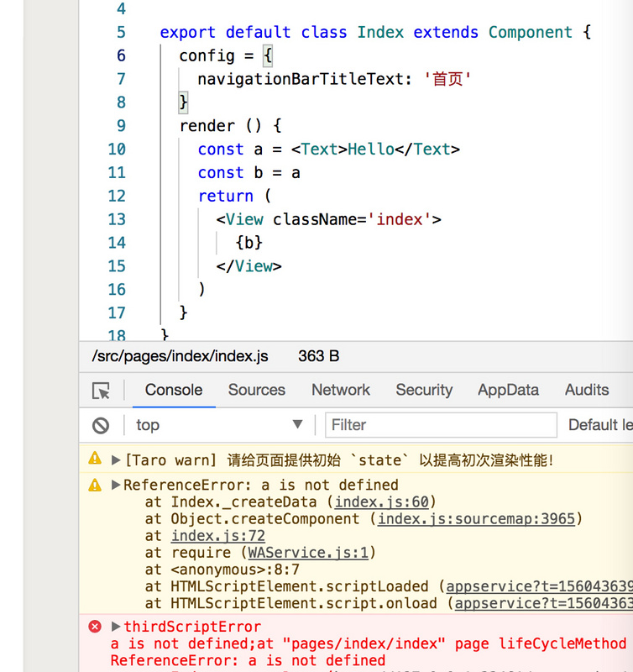This screenshot has width=633, height=672.
Task: Select the Console tab
Action: pos(174,390)
